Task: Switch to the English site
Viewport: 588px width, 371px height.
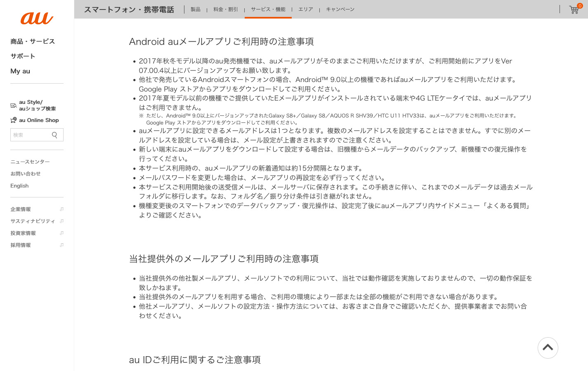Action: tap(19, 186)
